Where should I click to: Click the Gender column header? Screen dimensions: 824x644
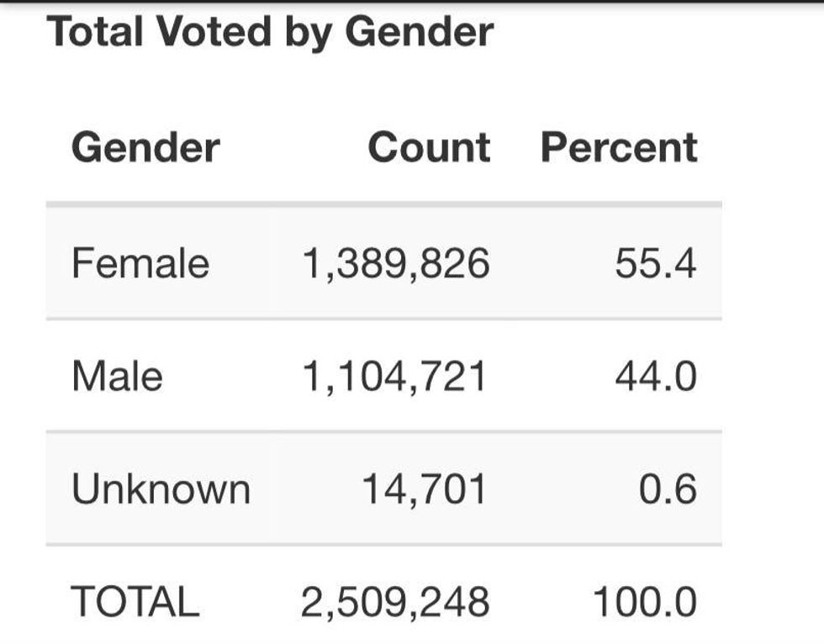(x=145, y=147)
